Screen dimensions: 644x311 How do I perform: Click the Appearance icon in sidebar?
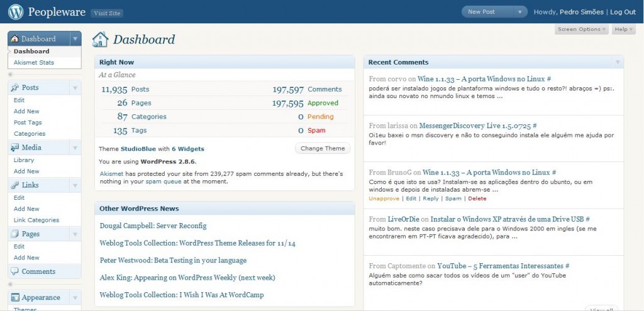tap(15, 297)
